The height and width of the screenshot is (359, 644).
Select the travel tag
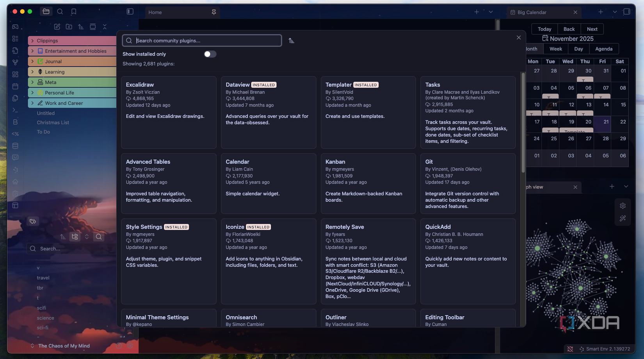coord(43,278)
